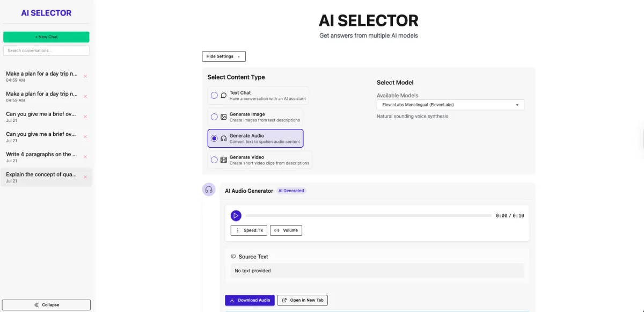Delete the 'Explain the concept of qua...' conversation
Screen dimensions: 644x312
(x=85, y=177)
